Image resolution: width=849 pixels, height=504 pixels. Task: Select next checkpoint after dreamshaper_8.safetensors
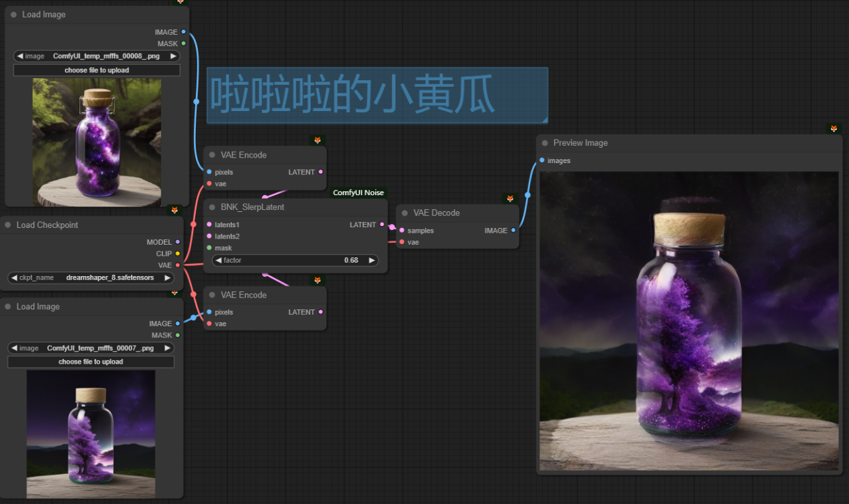click(167, 277)
